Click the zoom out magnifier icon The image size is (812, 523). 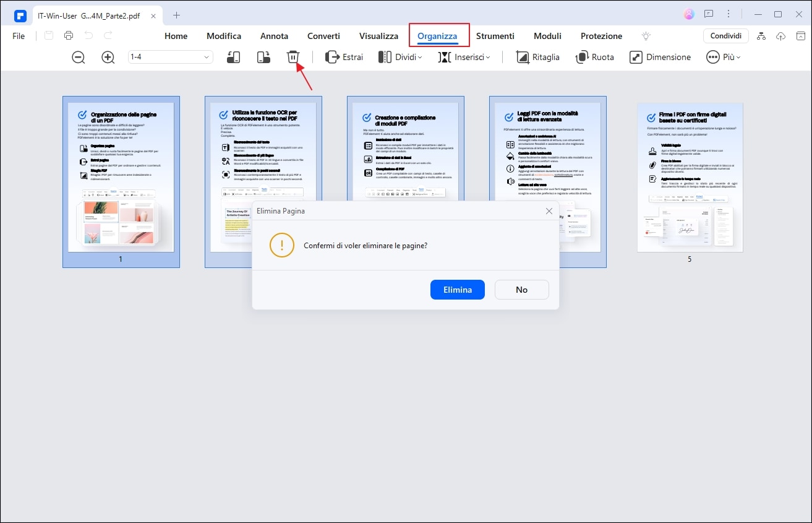(x=79, y=57)
